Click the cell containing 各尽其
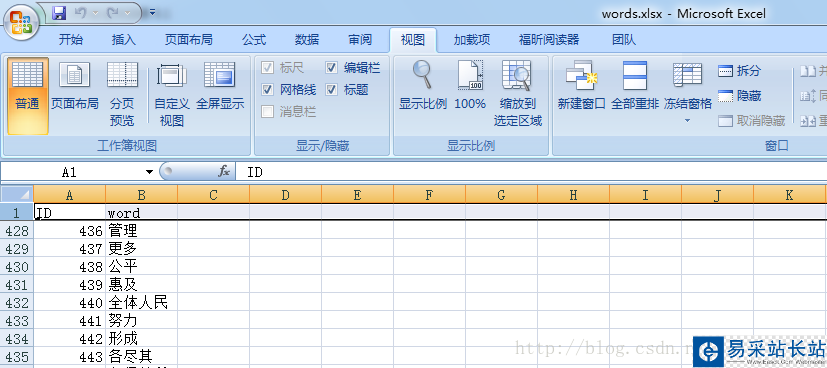The height and width of the screenshot is (368, 827). click(141, 356)
